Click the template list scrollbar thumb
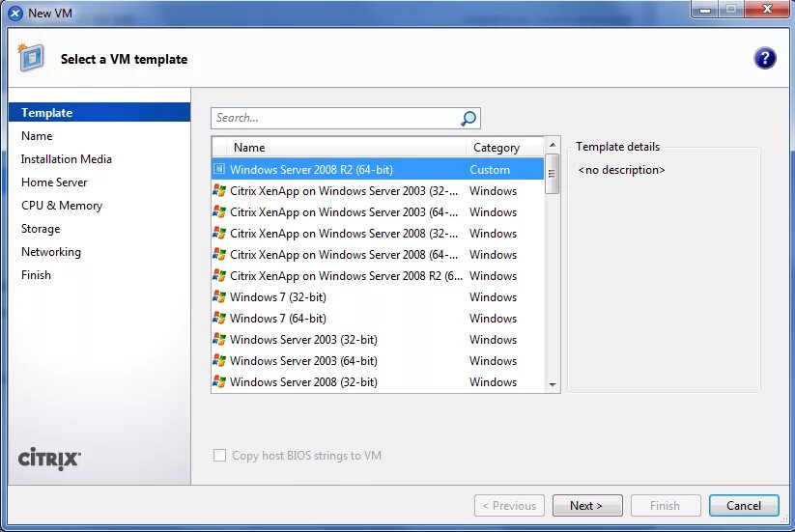The height and width of the screenshot is (532, 795). click(x=553, y=174)
